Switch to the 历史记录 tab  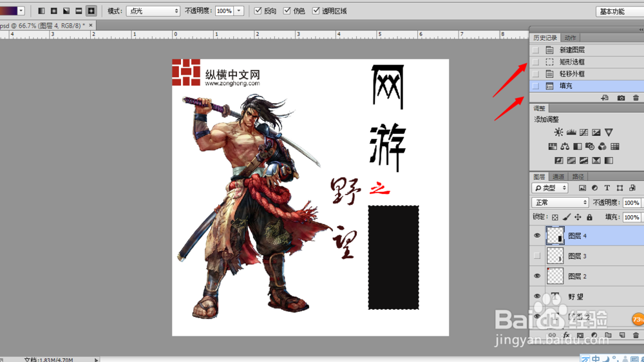[x=545, y=38]
